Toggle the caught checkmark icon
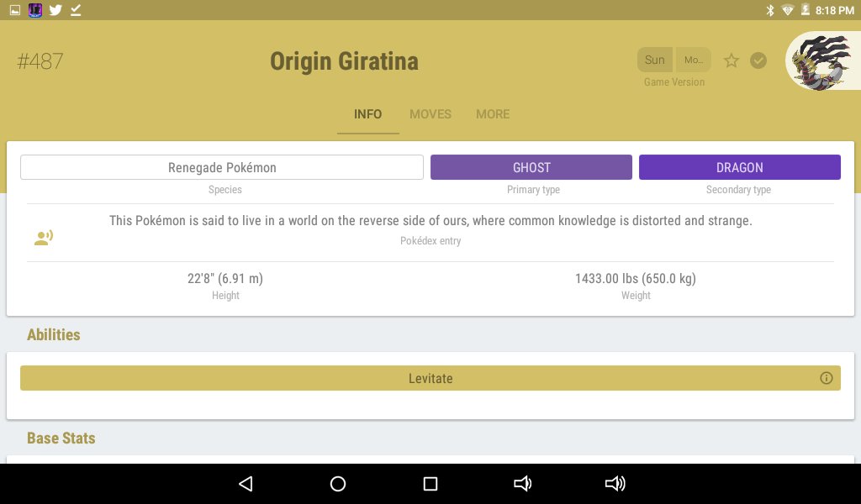Viewport: 861px width, 504px height. coord(758,60)
